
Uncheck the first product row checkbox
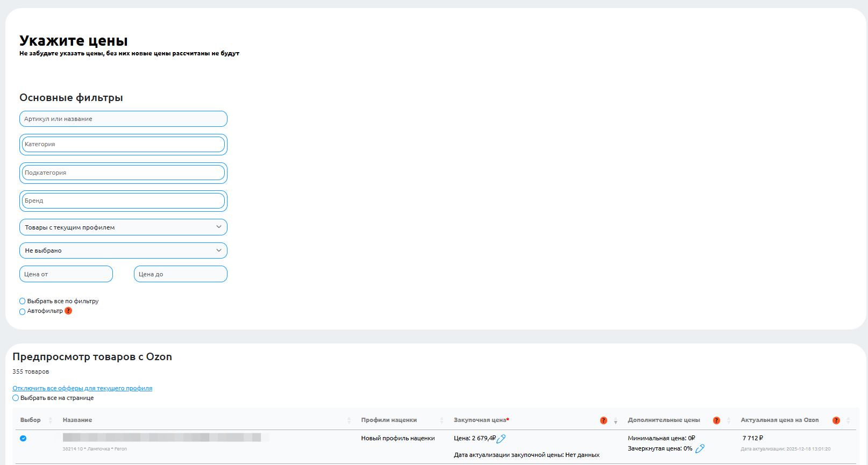(x=23, y=438)
